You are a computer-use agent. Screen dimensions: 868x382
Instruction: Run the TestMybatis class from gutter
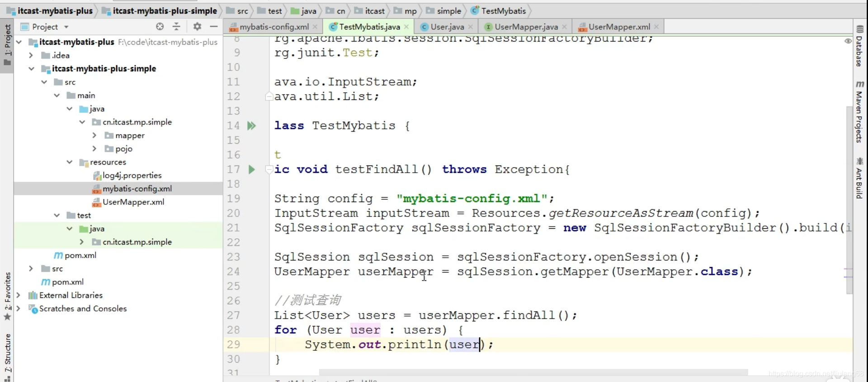(x=252, y=126)
